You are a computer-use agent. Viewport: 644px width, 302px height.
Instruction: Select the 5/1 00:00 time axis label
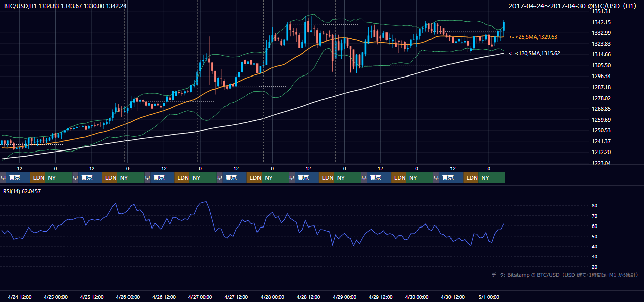[489, 297]
